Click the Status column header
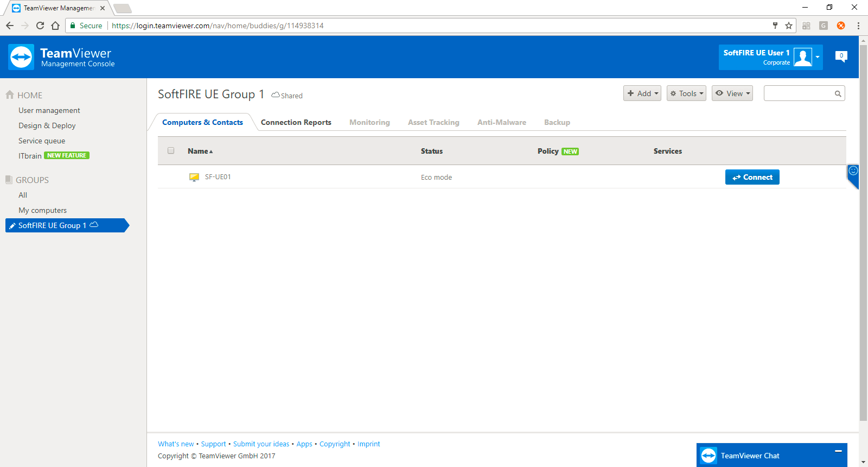Viewport: 868px width, 467px height. [432, 151]
